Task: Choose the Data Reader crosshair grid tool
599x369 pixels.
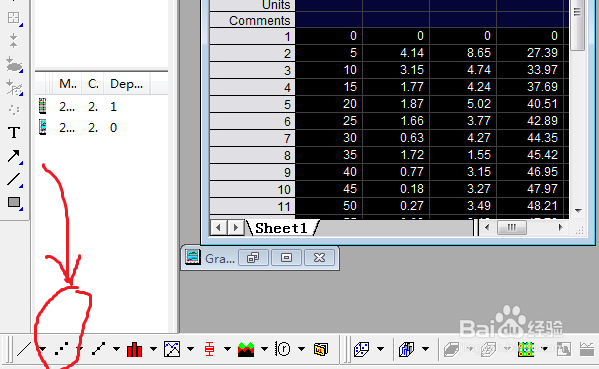Action: pyautogui.click(x=14, y=18)
